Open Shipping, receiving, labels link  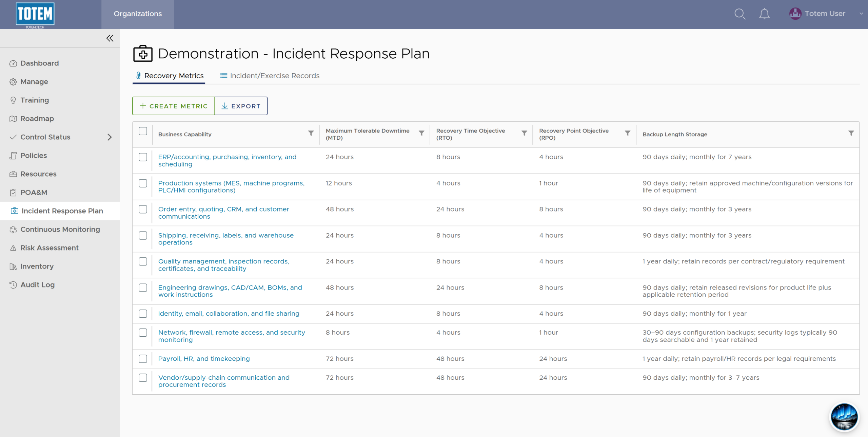click(226, 239)
